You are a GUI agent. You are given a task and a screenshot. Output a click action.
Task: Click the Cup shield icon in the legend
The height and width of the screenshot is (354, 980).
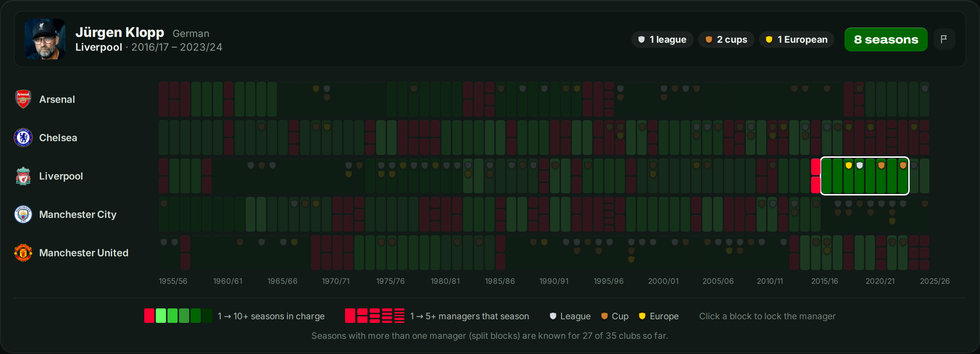604,316
